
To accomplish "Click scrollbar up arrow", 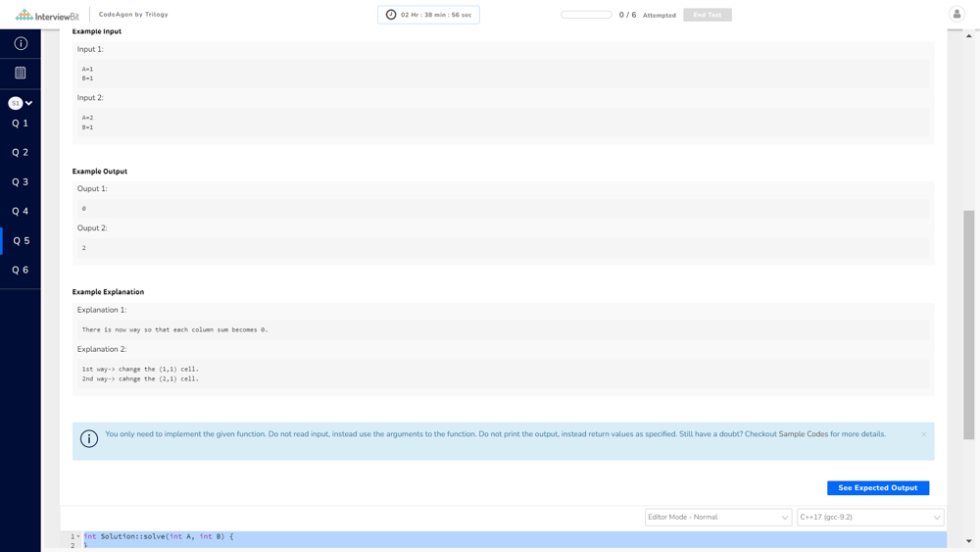I will 969,36.
